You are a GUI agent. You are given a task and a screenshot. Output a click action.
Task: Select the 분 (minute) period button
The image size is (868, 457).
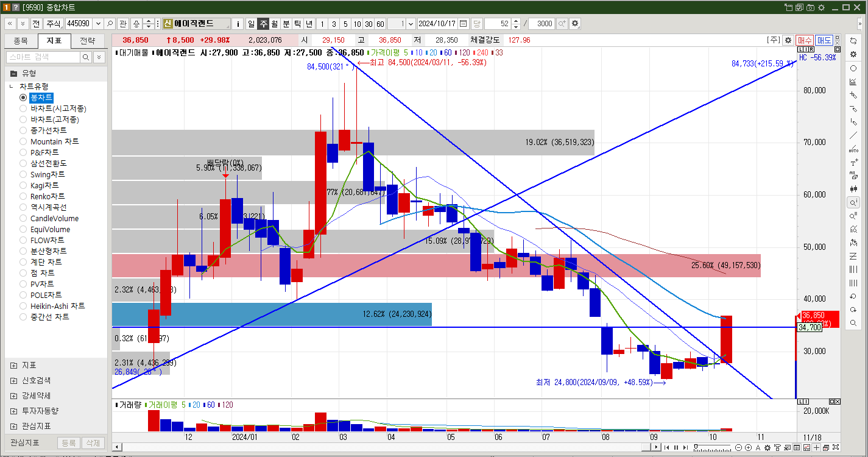point(286,24)
